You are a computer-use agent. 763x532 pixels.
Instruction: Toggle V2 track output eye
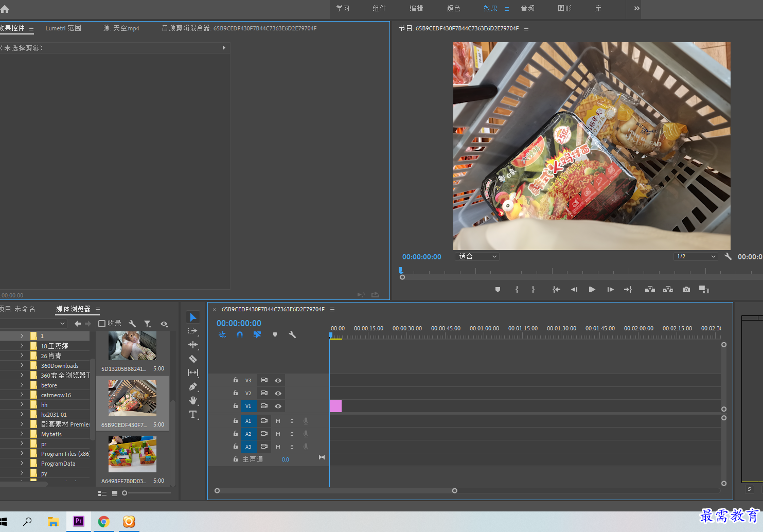(x=278, y=393)
